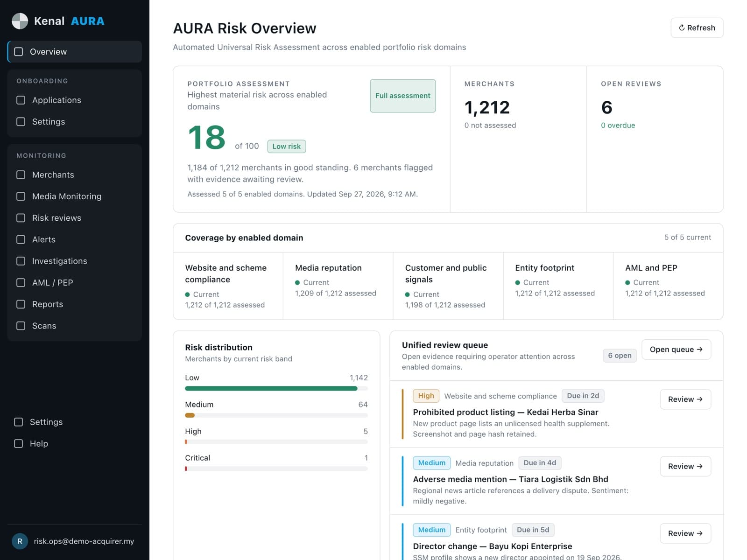The height and width of the screenshot is (560, 747).
Task: Click the bottom Settings sidebar icon
Action: tap(19, 422)
